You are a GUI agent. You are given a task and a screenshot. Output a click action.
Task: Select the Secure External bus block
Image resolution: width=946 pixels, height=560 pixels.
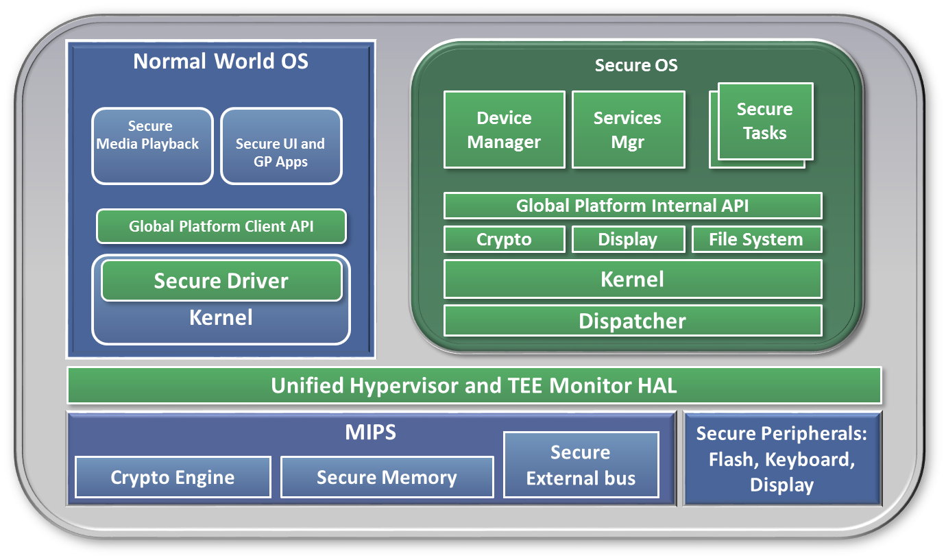click(x=581, y=465)
